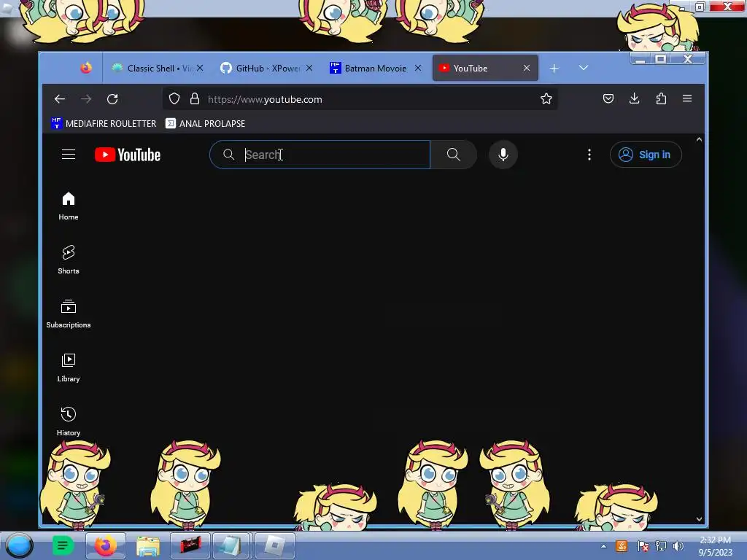Image resolution: width=747 pixels, height=560 pixels.
Task: Open YouTube settings three-dot menu
Action: 589,155
